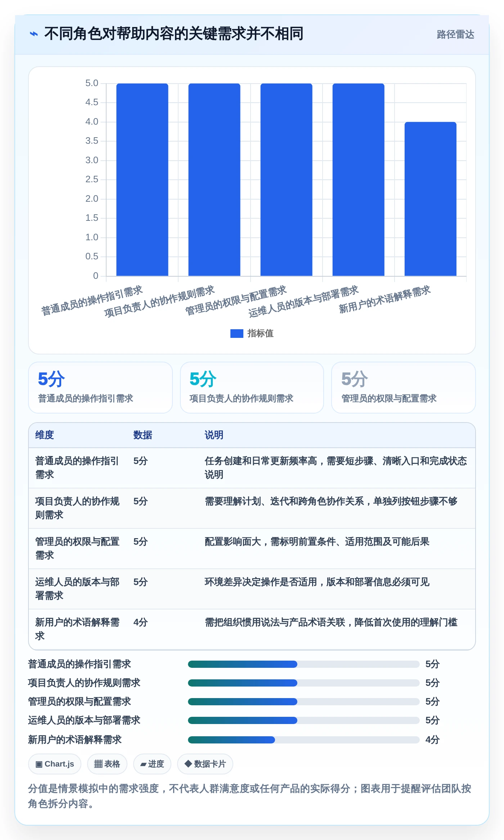Click the 指标值 legend label
The height and width of the screenshot is (840, 504).
[260, 334]
